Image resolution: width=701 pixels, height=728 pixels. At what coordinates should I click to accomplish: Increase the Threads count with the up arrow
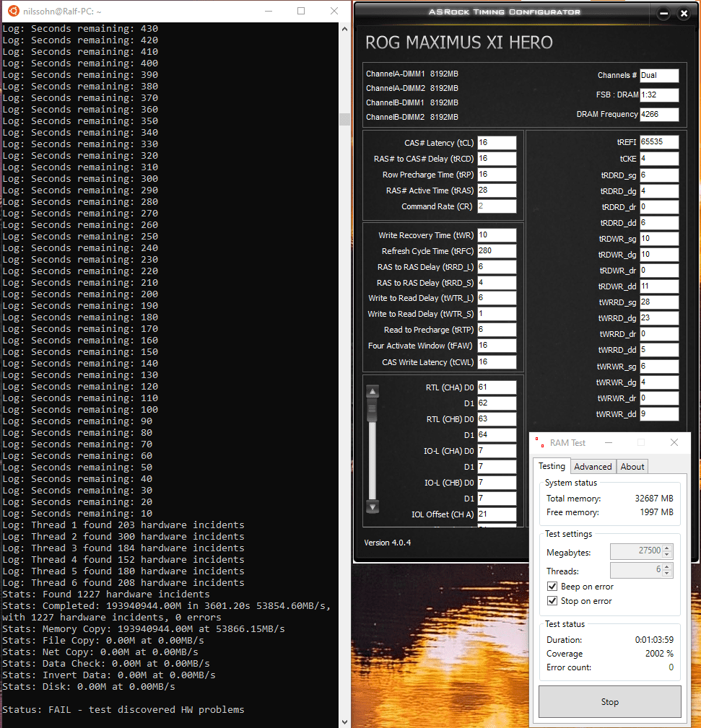667,566
